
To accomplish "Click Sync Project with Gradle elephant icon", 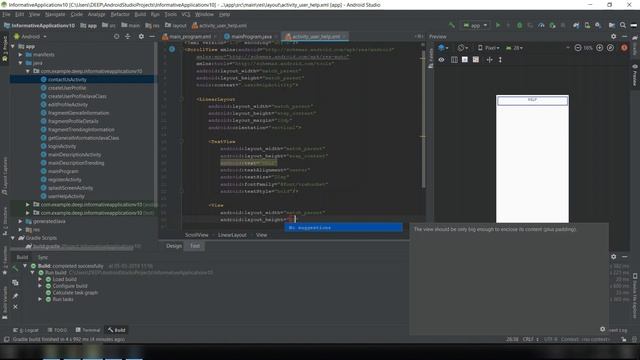I will [x=576, y=25].
